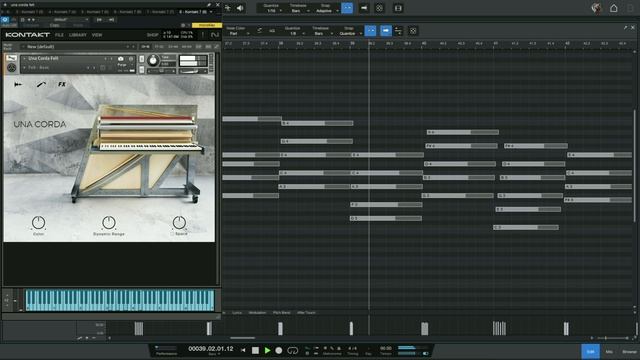Select the 01-16 multi rack page
Image resolution: width=640 pixels, height=360 pixels.
click(145, 47)
